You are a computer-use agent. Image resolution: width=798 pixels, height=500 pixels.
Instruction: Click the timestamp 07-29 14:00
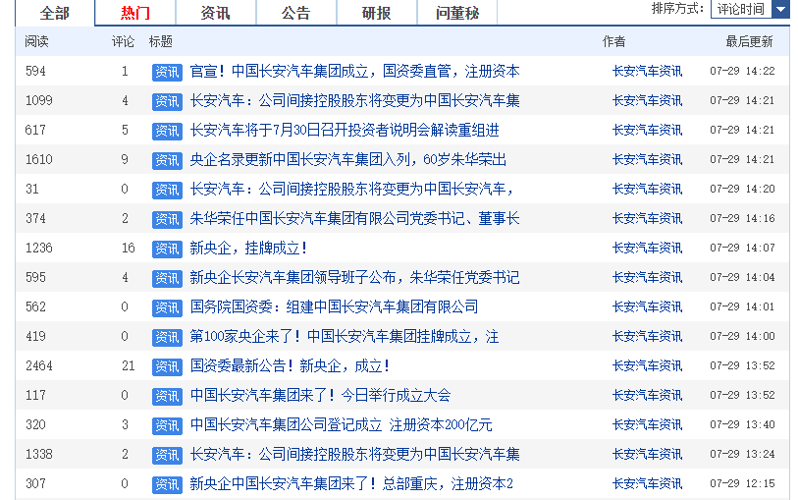[x=743, y=337]
